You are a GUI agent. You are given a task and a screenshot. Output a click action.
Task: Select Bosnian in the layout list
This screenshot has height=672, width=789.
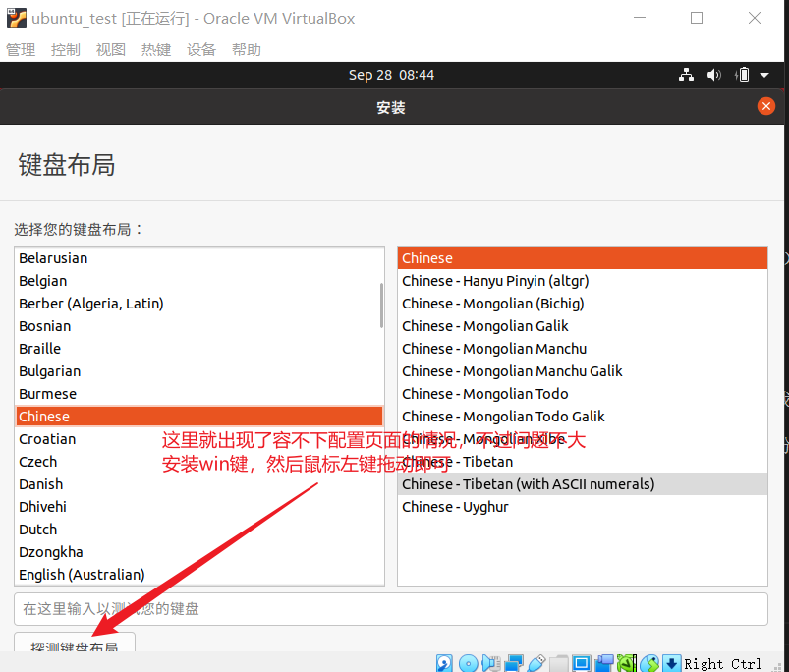(199, 326)
